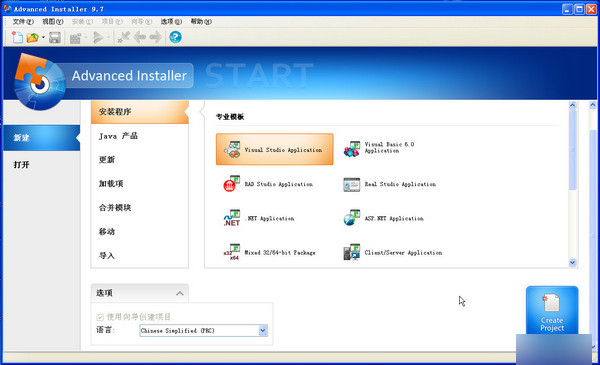This screenshot has width=600, height=365.
Task: Choose .NET Application template
Action: (x=259, y=218)
